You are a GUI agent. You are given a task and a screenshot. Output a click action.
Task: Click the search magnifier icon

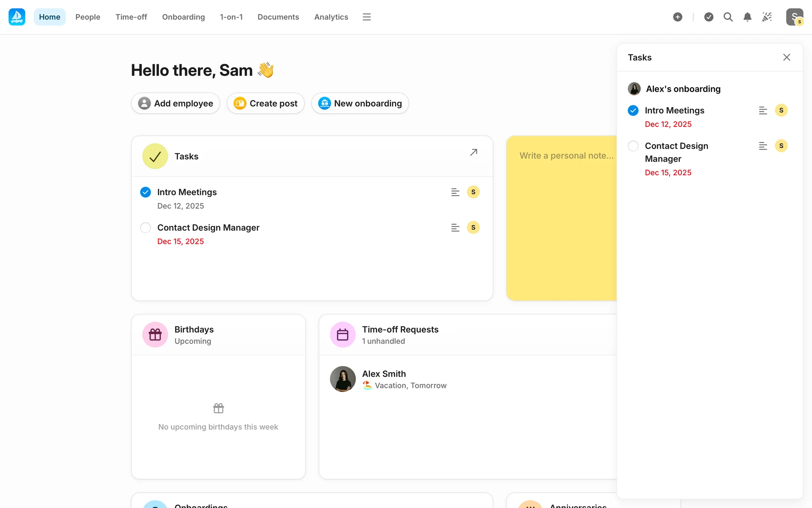tap(728, 17)
